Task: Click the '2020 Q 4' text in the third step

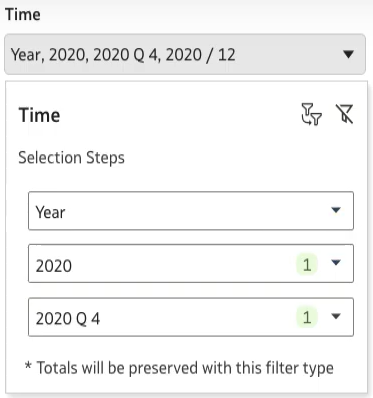Action: pos(68,319)
